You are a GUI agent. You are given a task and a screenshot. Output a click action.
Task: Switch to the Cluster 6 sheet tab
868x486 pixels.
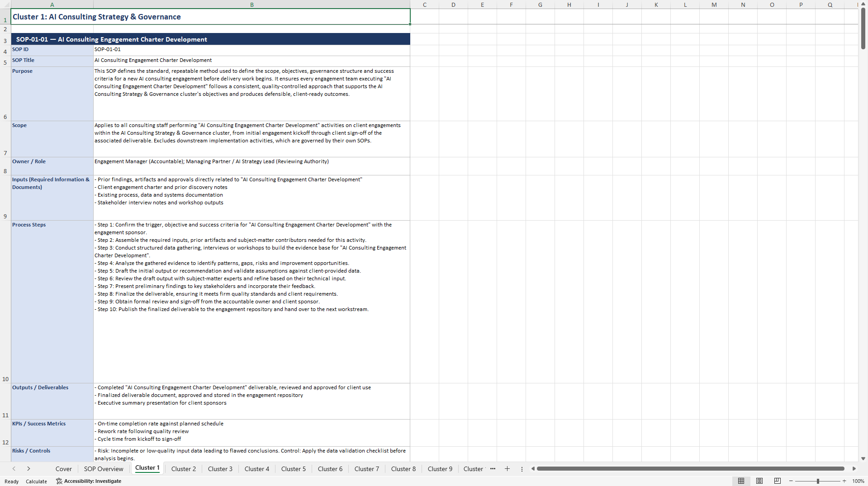(330, 469)
